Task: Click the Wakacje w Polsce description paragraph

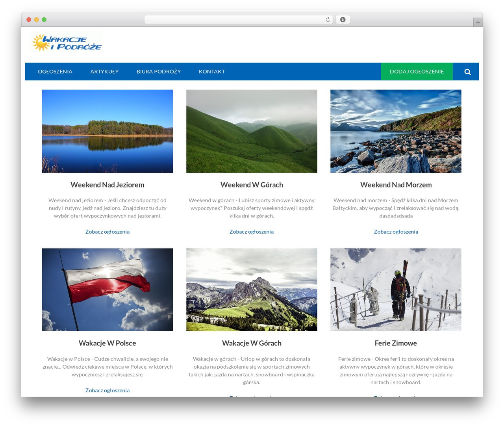Action: [x=107, y=367]
